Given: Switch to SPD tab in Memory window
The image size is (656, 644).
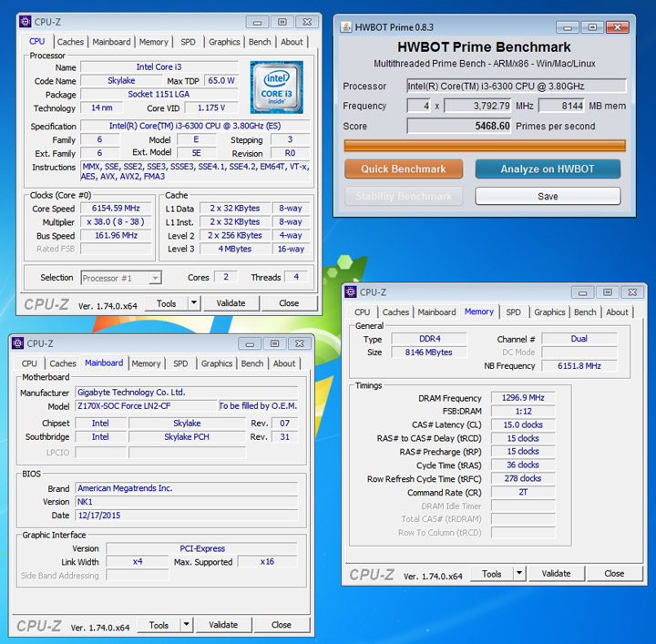Looking at the screenshot, I should tap(513, 312).
